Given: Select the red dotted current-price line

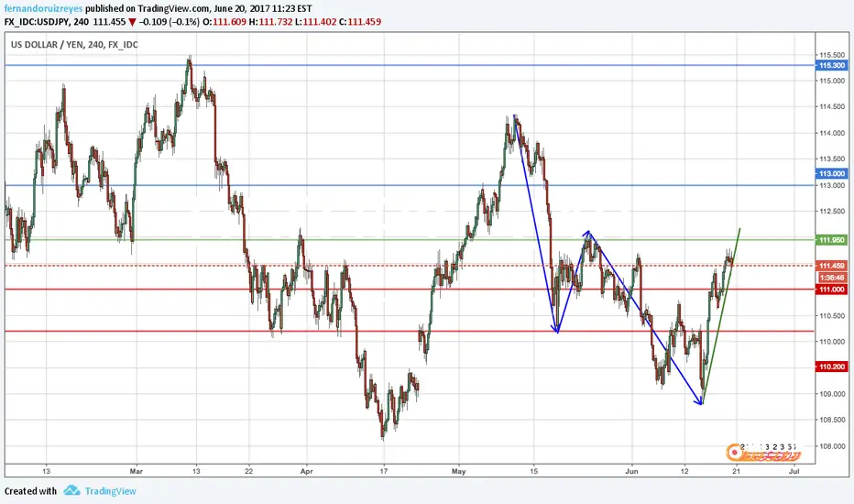Looking at the screenshot, I should (410, 266).
